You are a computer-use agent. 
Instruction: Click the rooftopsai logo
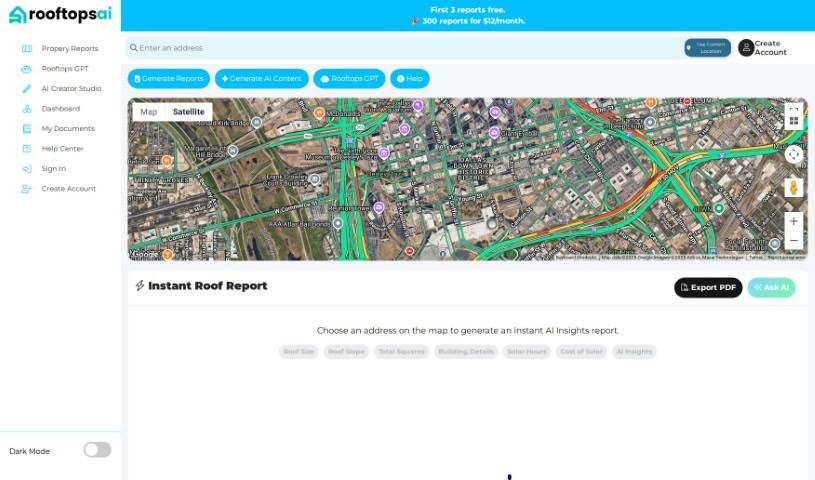pos(60,14)
